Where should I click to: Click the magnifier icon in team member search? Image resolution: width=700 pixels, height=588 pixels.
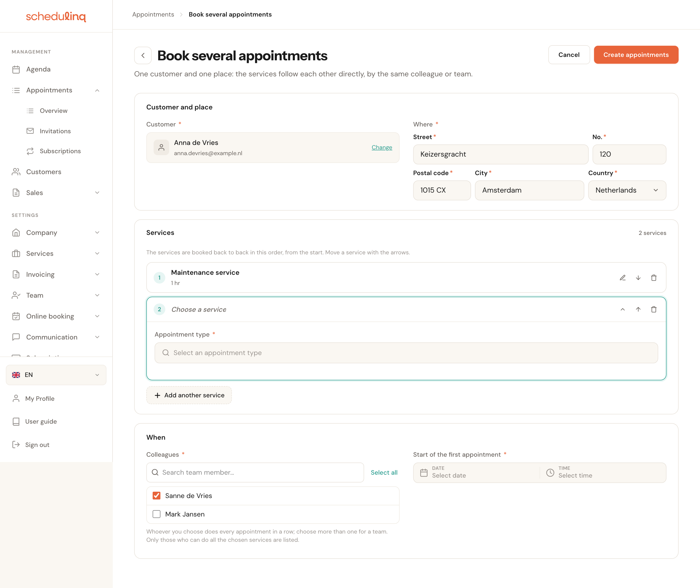coord(155,472)
